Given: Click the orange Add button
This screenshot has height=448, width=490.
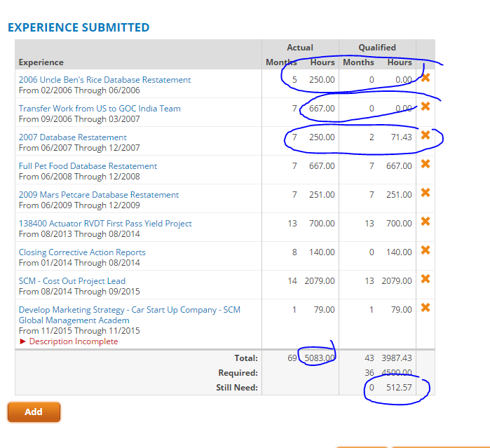Looking at the screenshot, I should [x=34, y=412].
